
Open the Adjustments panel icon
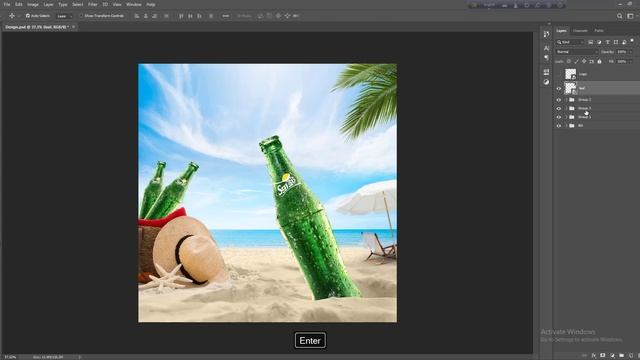pyautogui.click(x=547, y=82)
